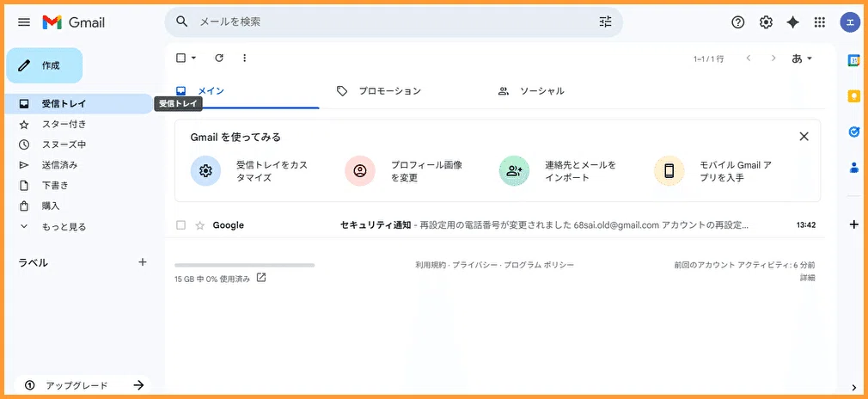Open the Help question mark icon
The width and height of the screenshot is (868, 399).
(738, 22)
